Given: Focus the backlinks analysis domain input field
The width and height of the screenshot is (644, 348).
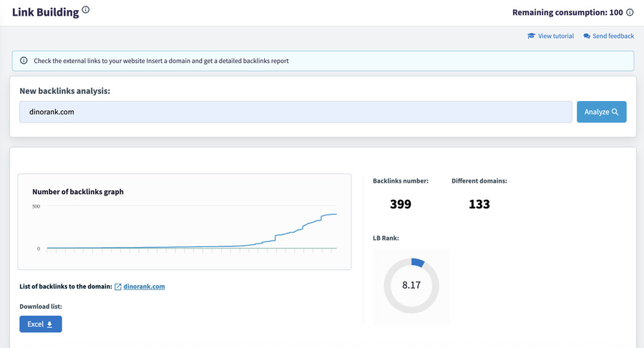Looking at the screenshot, I should coord(296,112).
